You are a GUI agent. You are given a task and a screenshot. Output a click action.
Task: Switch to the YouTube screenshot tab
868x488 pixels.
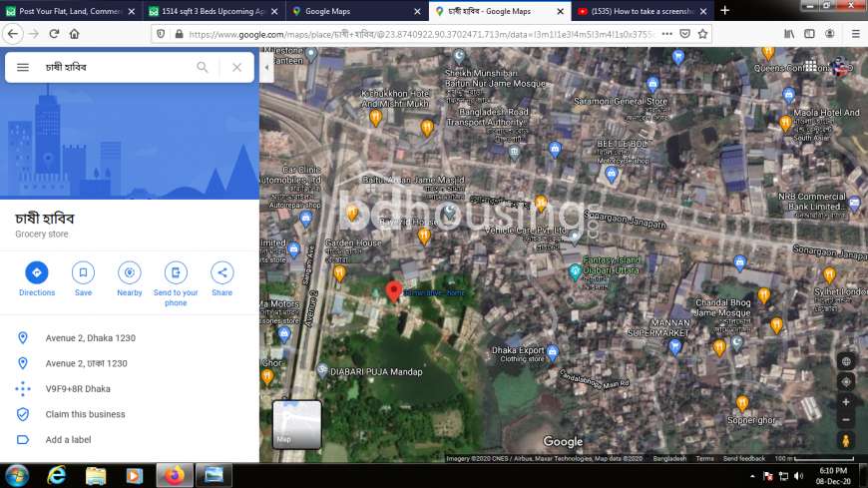click(x=643, y=11)
